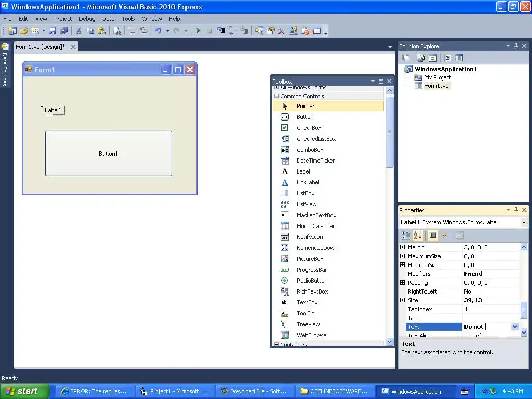Click View Code icon in Solution Explorer

click(448, 58)
